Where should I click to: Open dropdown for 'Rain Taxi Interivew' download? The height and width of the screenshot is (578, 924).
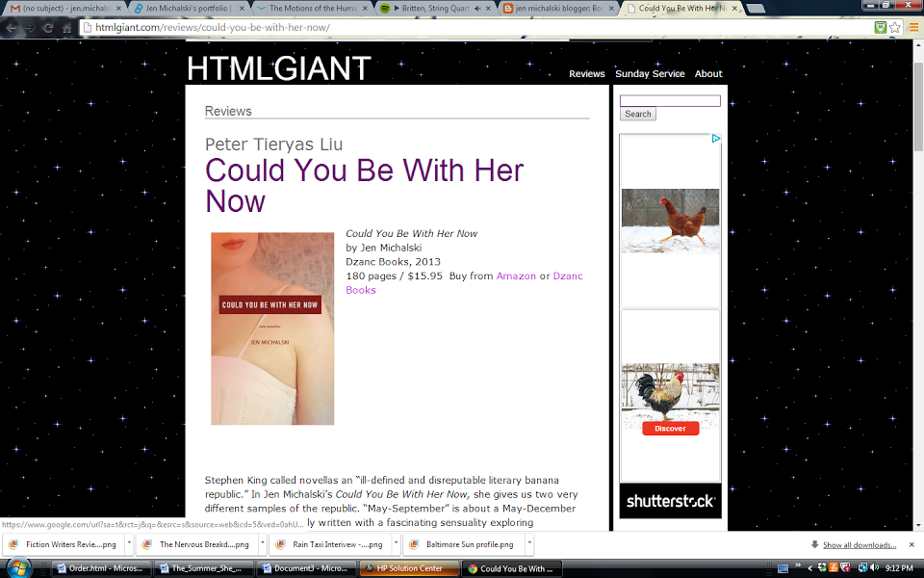(396, 543)
